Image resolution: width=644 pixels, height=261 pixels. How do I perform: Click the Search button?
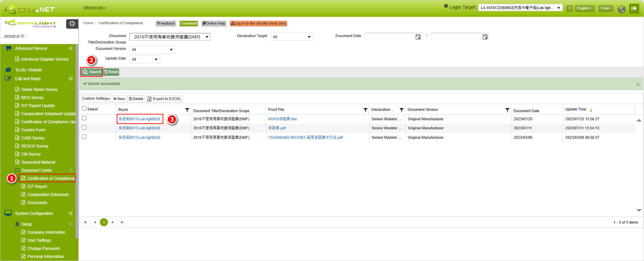click(x=91, y=72)
